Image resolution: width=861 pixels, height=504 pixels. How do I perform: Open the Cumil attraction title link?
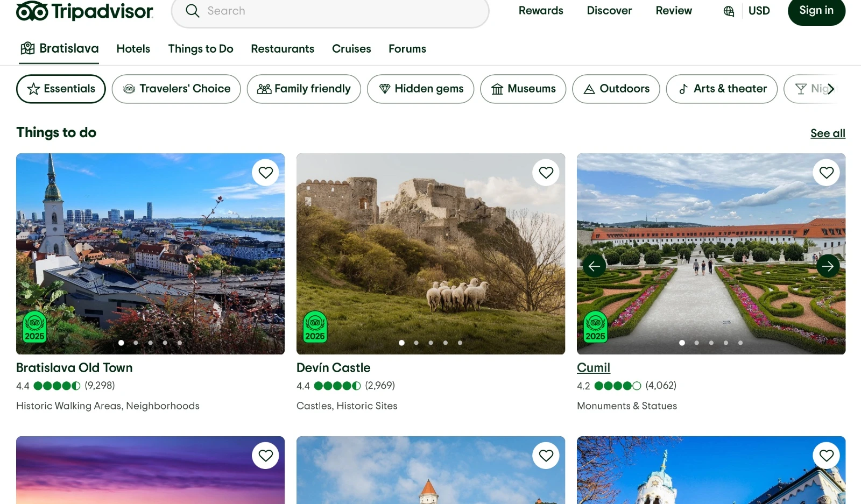(x=593, y=368)
